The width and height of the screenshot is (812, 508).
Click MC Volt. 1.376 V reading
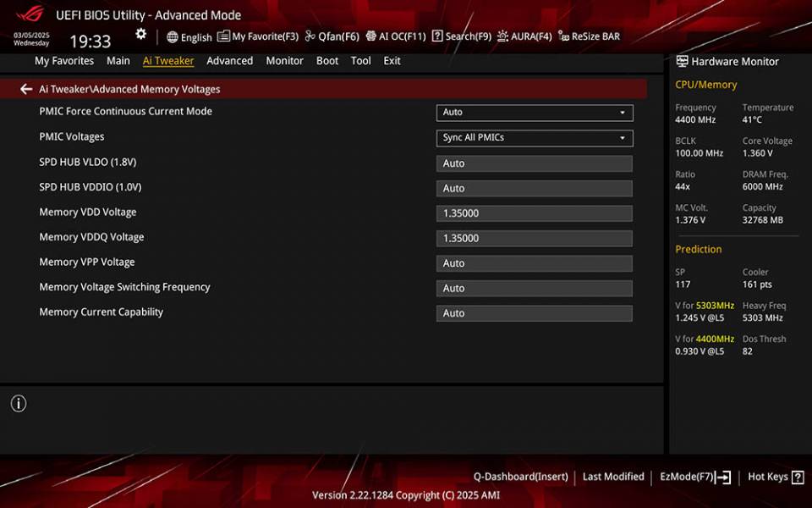691,213
